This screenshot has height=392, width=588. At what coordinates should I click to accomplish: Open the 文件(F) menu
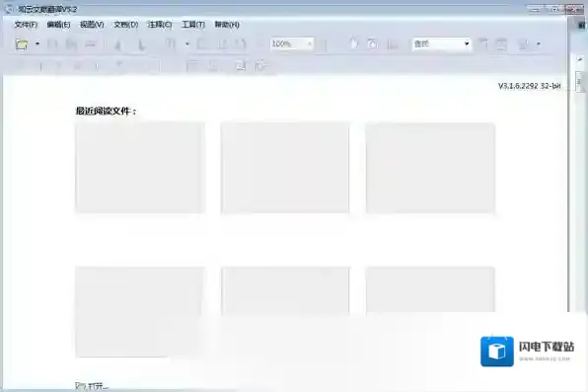pyautogui.click(x=26, y=25)
